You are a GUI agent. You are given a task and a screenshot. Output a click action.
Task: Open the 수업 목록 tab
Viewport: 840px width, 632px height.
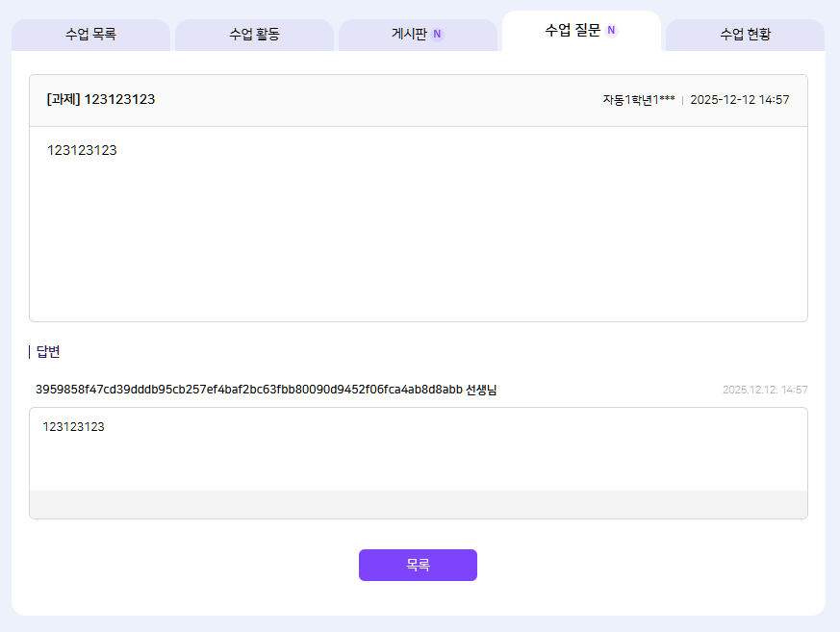(x=90, y=35)
